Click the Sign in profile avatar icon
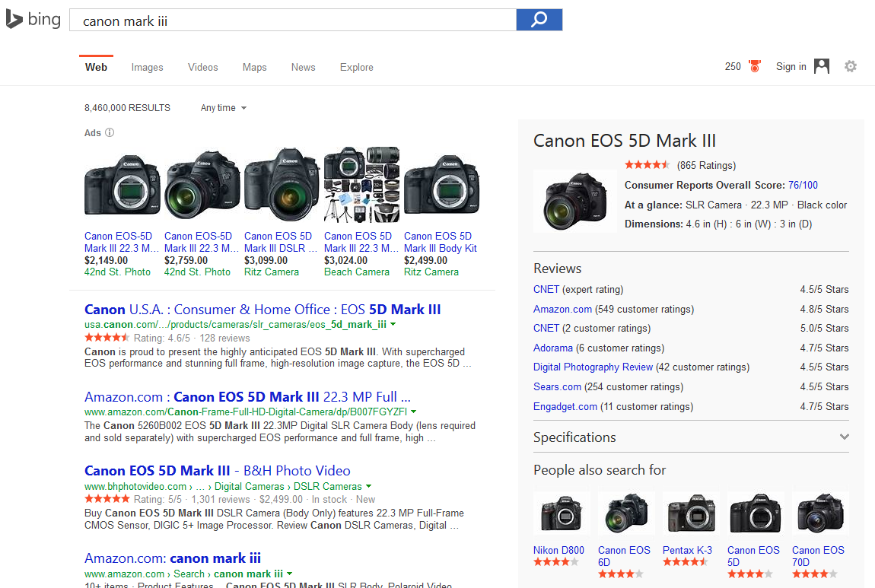The height and width of the screenshot is (588, 875). pos(822,66)
